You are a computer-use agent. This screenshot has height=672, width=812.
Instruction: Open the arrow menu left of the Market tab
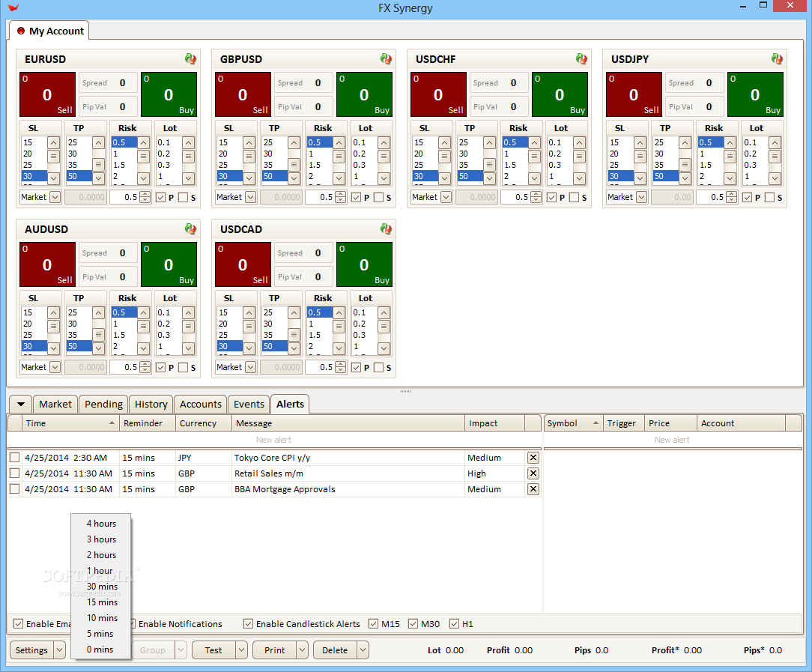[21, 405]
